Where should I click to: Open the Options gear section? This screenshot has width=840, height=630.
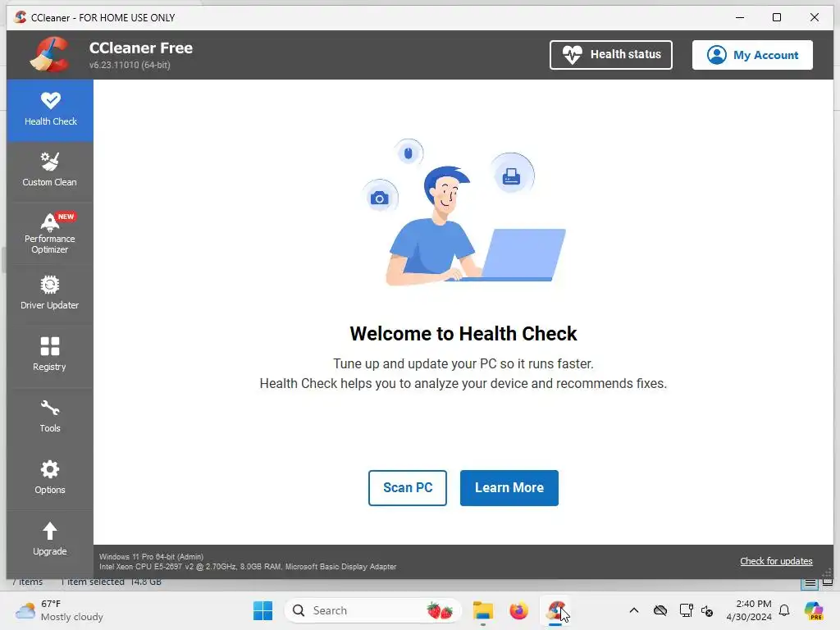pyautogui.click(x=50, y=479)
